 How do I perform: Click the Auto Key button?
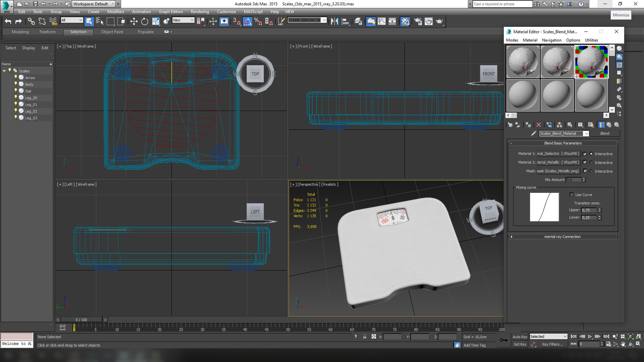(519, 337)
